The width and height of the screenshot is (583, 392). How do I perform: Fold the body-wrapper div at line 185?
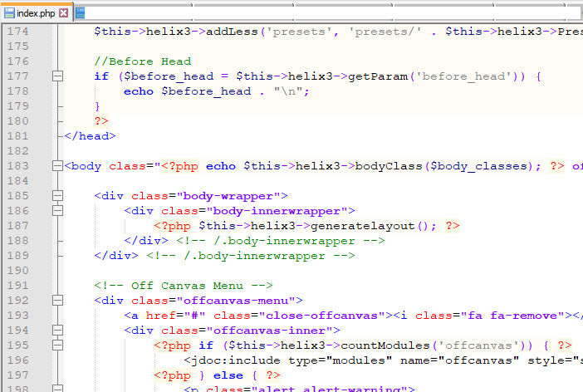57,196
